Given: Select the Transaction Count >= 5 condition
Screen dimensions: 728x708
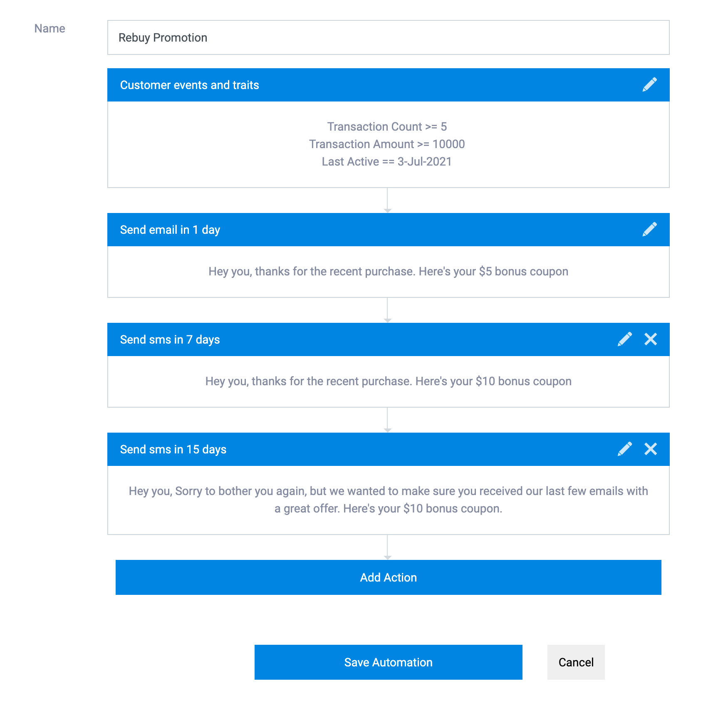Looking at the screenshot, I should [387, 126].
